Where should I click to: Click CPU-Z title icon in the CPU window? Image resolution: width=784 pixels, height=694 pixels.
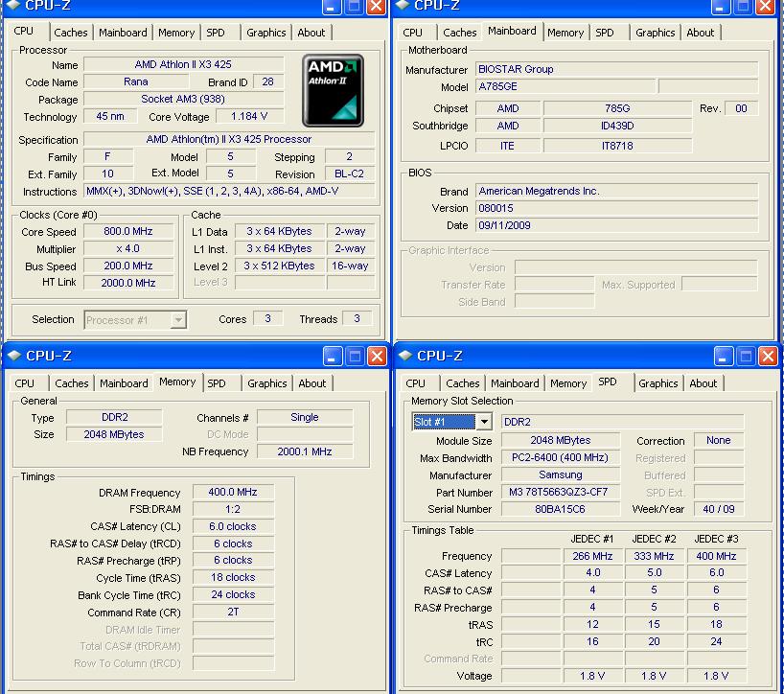pos(13,5)
